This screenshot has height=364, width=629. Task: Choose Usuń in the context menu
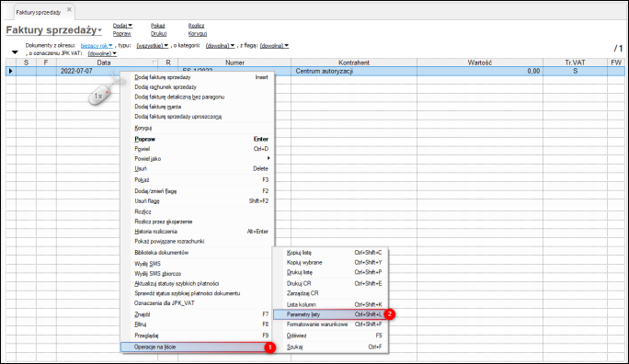pyautogui.click(x=198, y=169)
